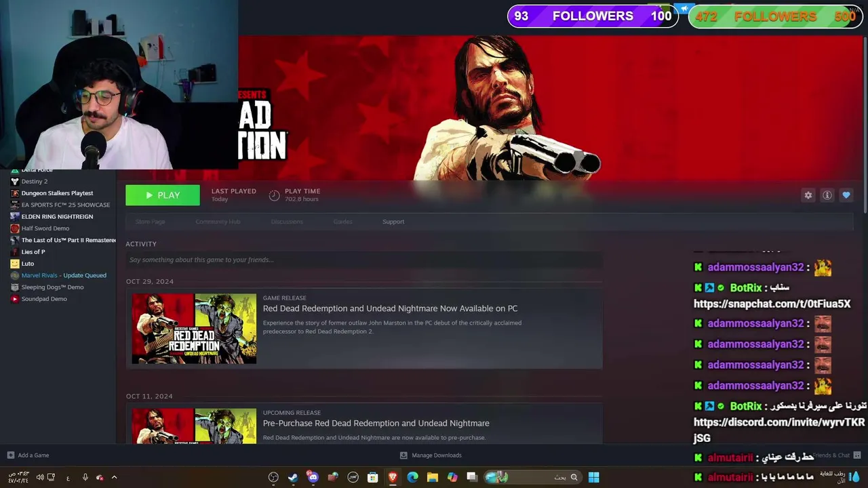Select Marvel Rivals Update Queued entry
868x488 pixels.
pyautogui.click(x=63, y=275)
